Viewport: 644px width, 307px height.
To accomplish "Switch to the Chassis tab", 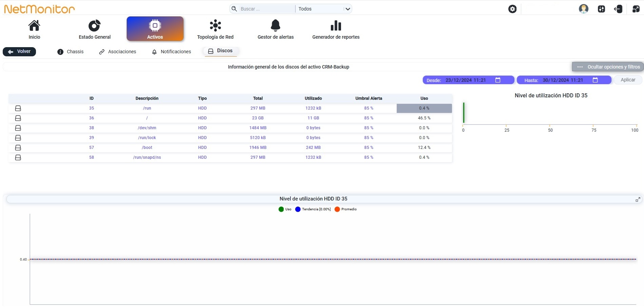I will tap(71, 52).
